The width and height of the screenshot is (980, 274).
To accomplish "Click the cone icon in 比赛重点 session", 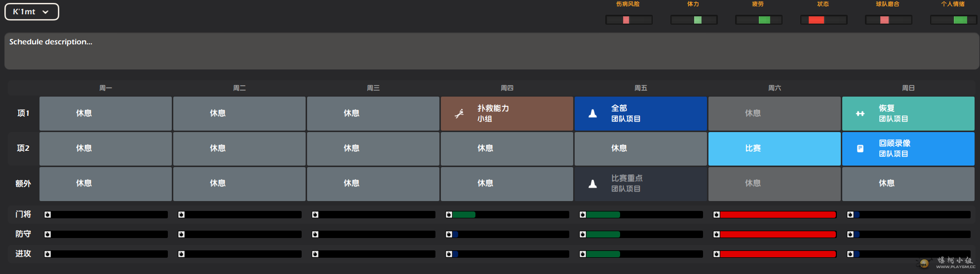I will [x=592, y=184].
